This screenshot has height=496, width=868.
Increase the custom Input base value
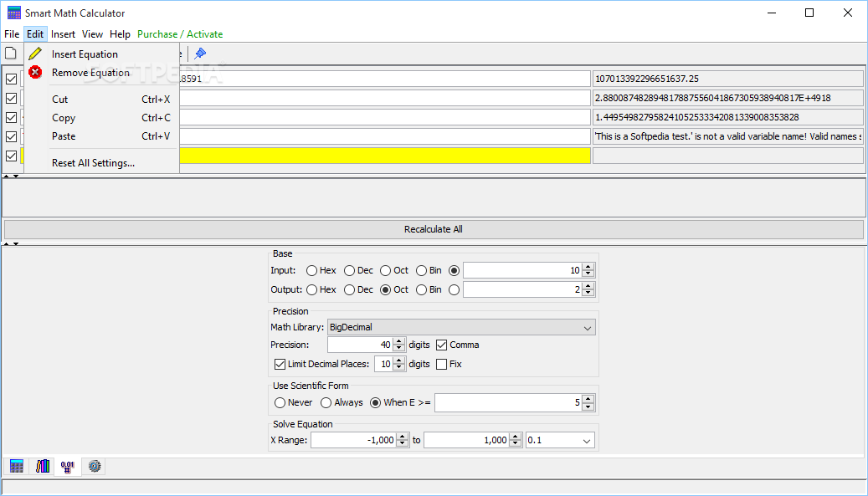point(588,267)
